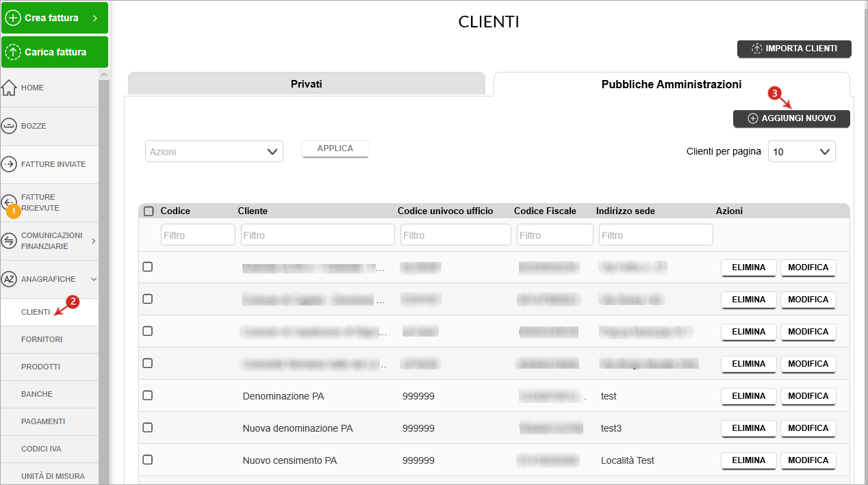Open the Clienti per pagina dropdown
The width and height of the screenshot is (868, 485).
802,152
